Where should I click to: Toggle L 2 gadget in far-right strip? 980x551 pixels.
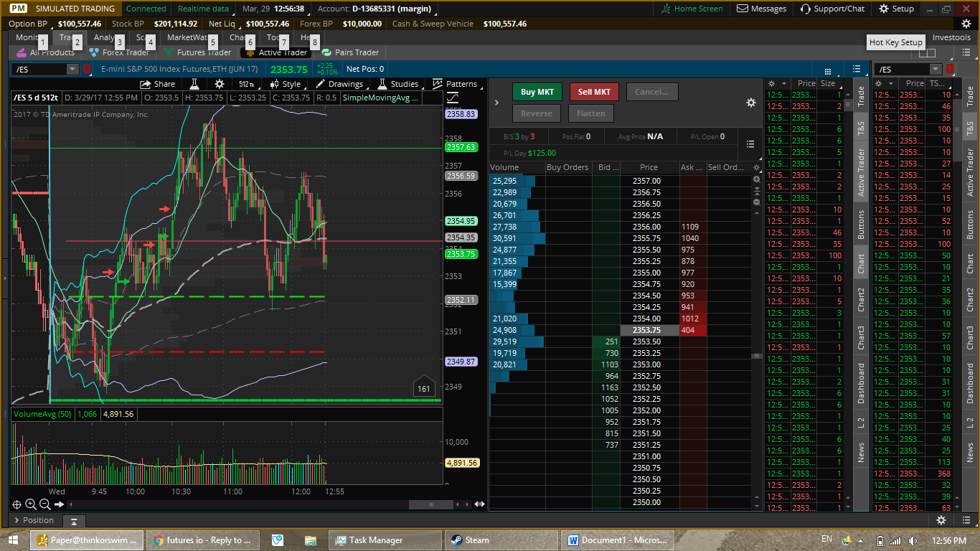(x=970, y=420)
